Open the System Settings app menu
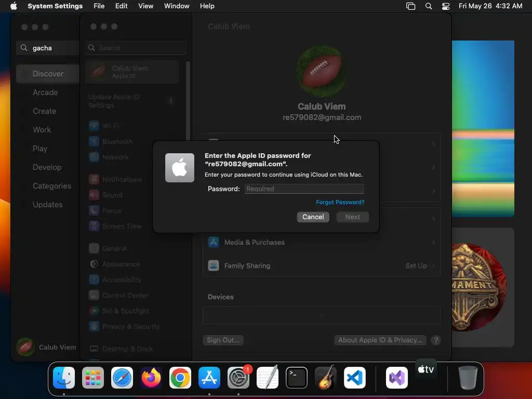Viewport: 532px width, 399px height. coord(55,6)
